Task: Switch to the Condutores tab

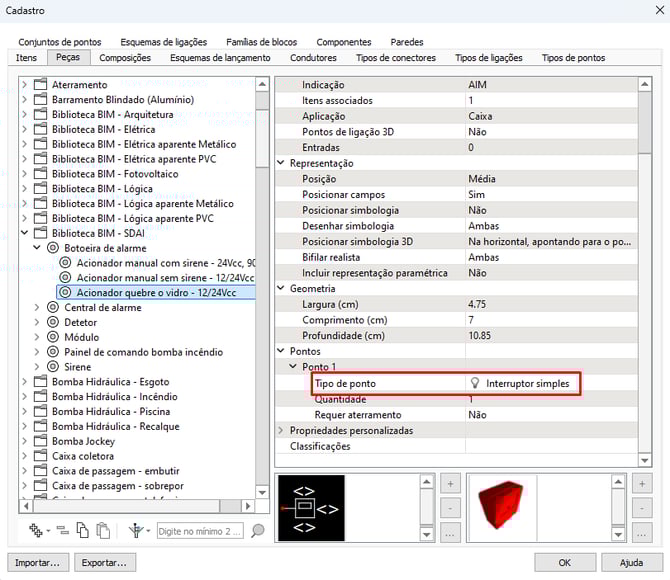Action: 313,58
